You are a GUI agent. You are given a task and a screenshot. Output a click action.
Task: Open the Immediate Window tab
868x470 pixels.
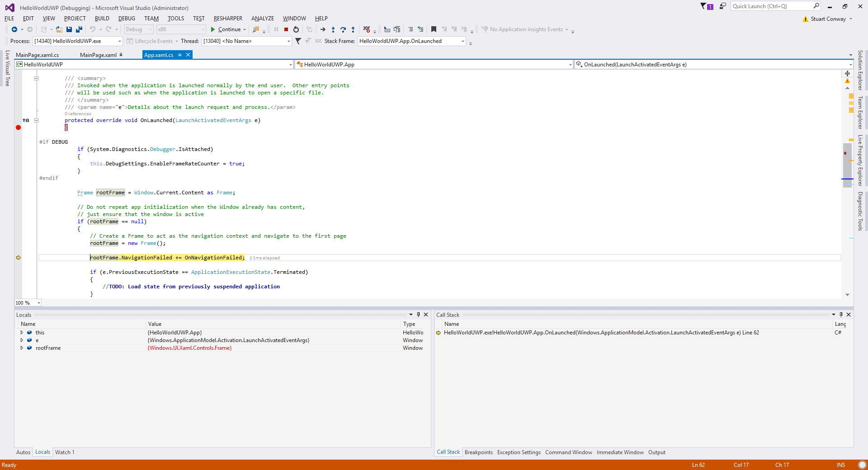coord(620,452)
